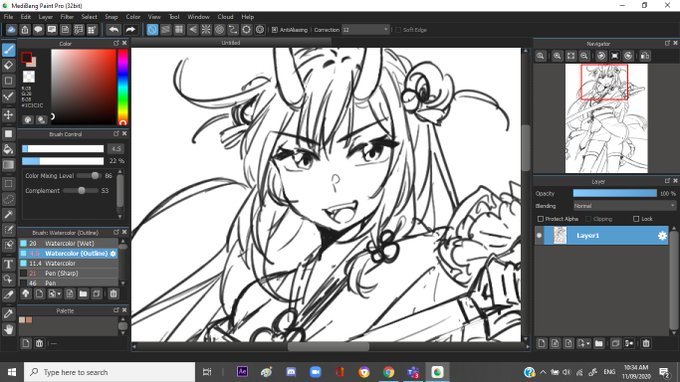The height and width of the screenshot is (382, 680).
Task: Click the transparent color swatch
Action: (29, 76)
